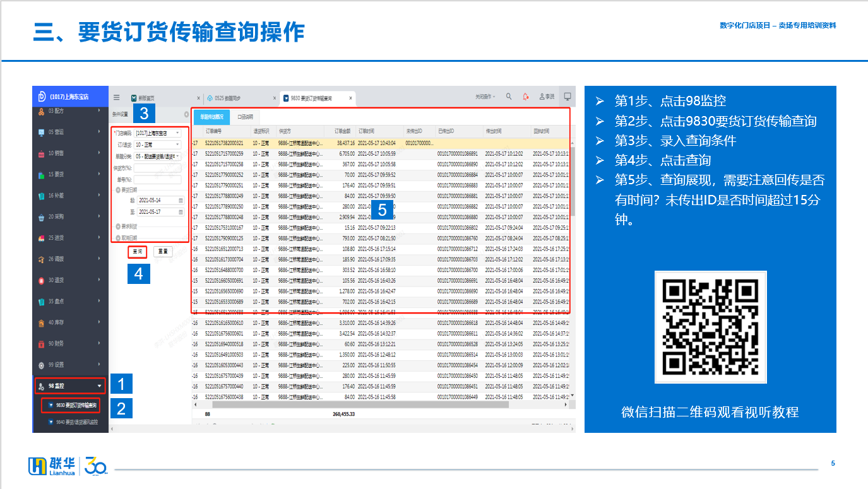
Task: Click the 03 配方 sidebar icon
Action: (x=42, y=111)
